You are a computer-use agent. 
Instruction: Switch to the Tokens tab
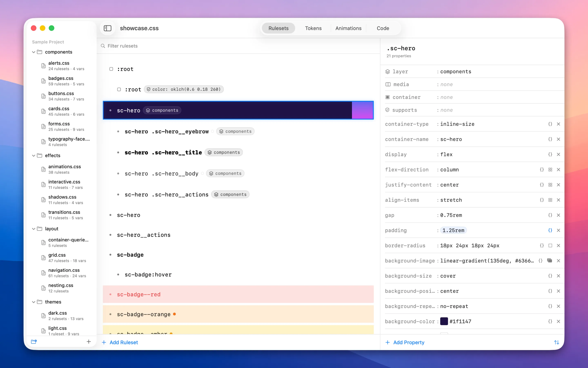[313, 28]
